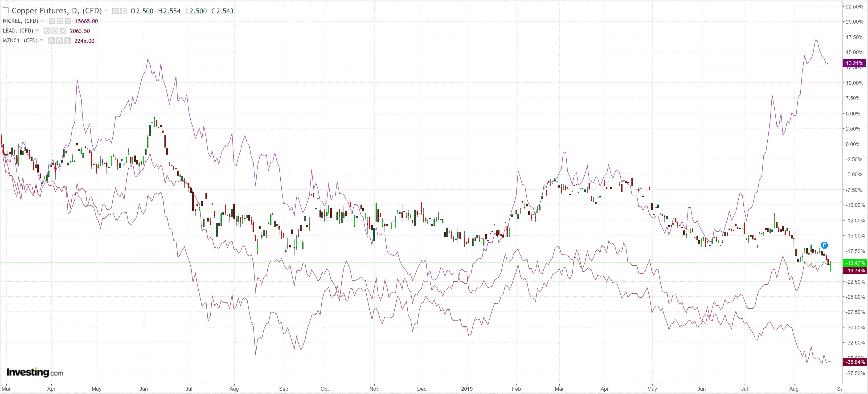
Task: Open LEAD series settings gear
Action: pyautogui.click(x=55, y=31)
